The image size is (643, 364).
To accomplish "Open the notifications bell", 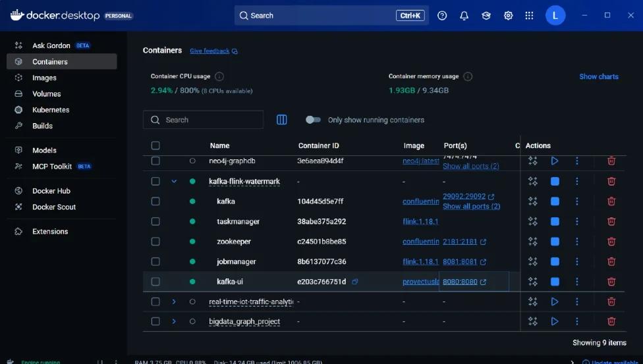I will pos(464,16).
